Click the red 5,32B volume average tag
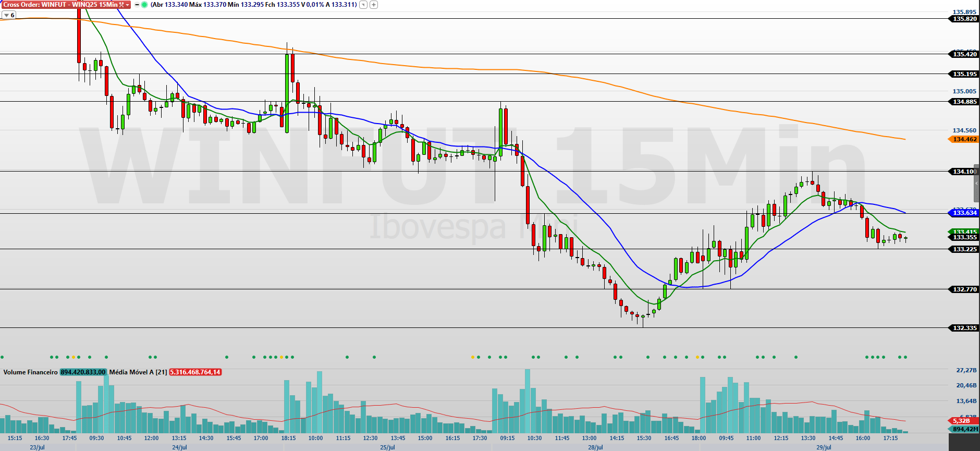The width and height of the screenshot is (980, 451). pyautogui.click(x=962, y=421)
